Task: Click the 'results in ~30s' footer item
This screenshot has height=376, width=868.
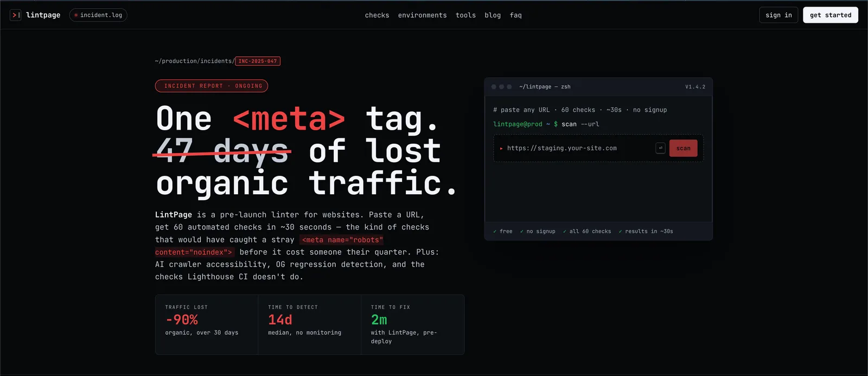Action: [646, 231]
